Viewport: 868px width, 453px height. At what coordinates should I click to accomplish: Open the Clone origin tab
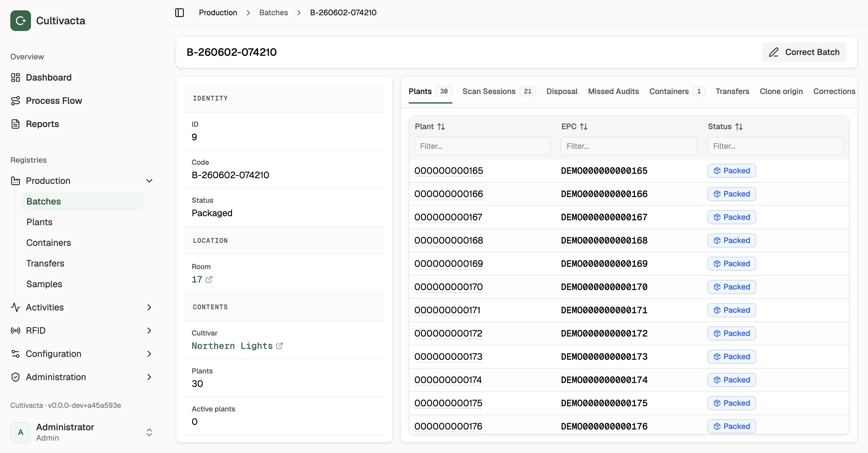[781, 91]
